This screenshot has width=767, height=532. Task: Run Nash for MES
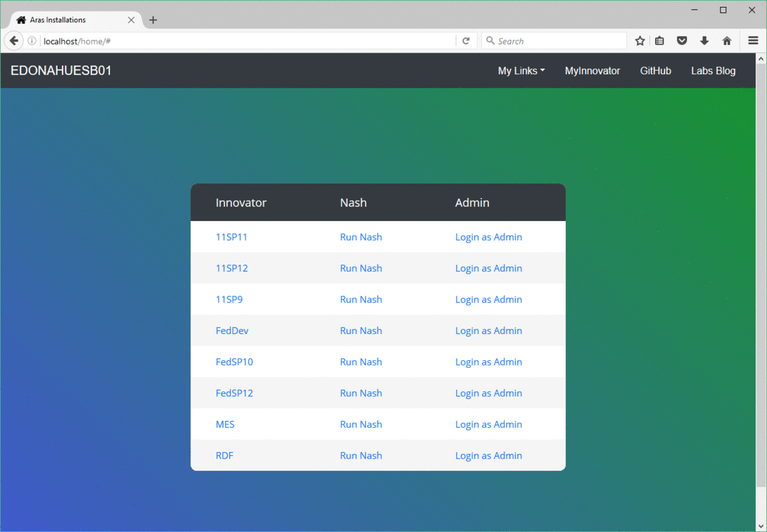coord(361,425)
